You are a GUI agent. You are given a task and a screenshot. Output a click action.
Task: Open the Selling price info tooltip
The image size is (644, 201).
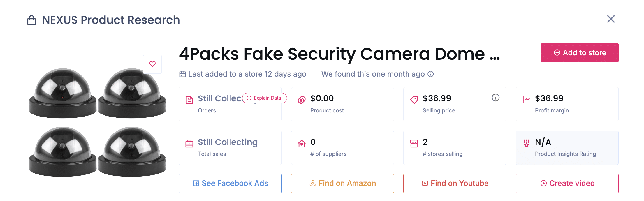(x=495, y=98)
